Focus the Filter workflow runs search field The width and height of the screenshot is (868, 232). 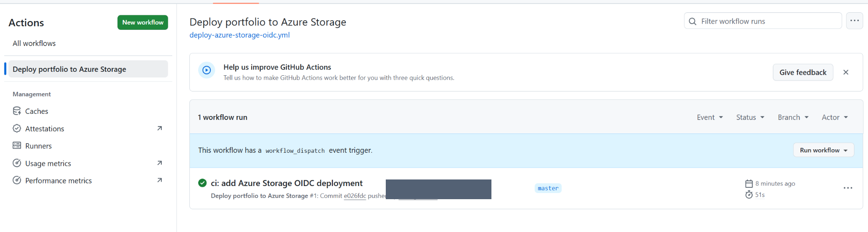763,21
